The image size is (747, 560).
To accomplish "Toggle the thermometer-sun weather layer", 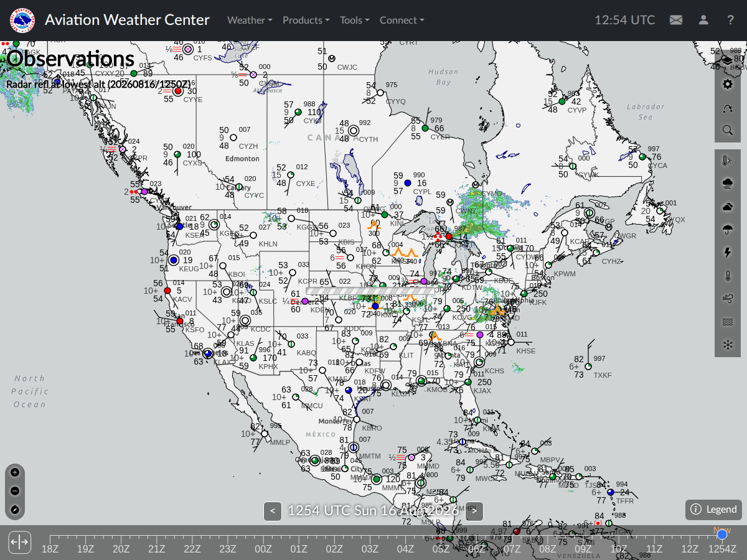I will coord(728,161).
